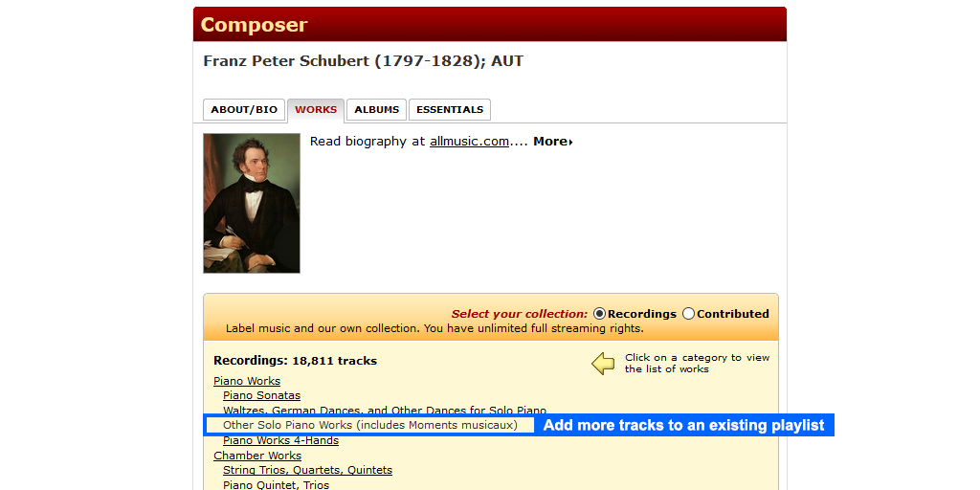Screen dimensions: 980x490
Task: Expand the Piano Works category
Action: pos(247,381)
